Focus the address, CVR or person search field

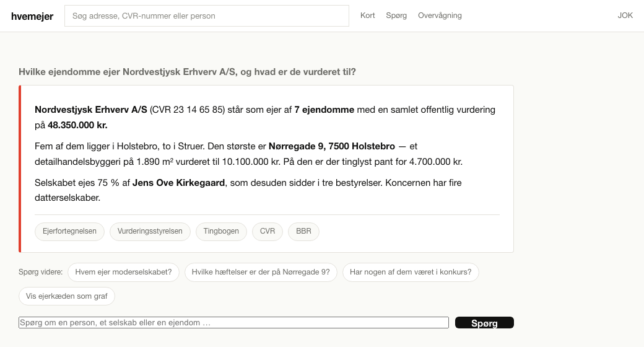click(x=207, y=16)
